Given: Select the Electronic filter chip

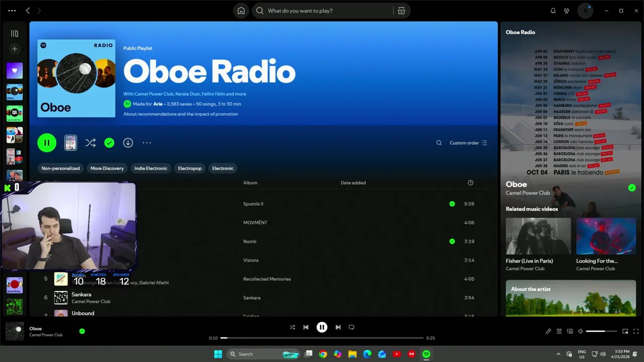Looking at the screenshot, I should point(223,168).
